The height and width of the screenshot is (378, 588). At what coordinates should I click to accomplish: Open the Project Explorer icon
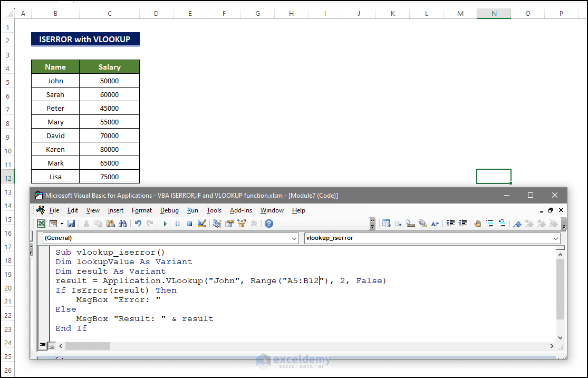click(217, 224)
